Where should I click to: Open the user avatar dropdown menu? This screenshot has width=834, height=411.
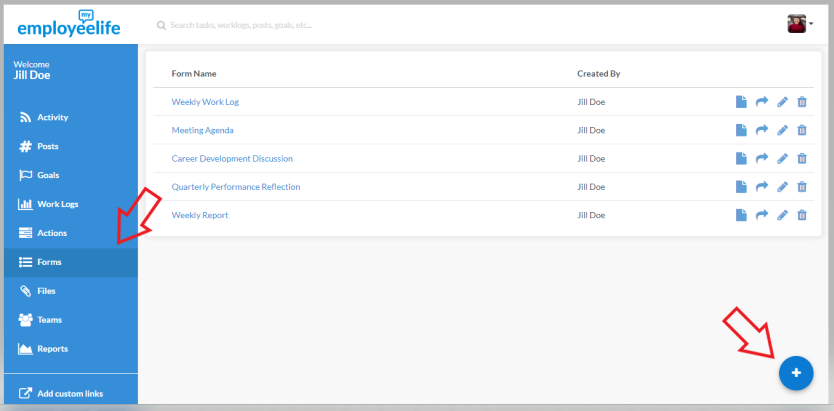(800, 24)
